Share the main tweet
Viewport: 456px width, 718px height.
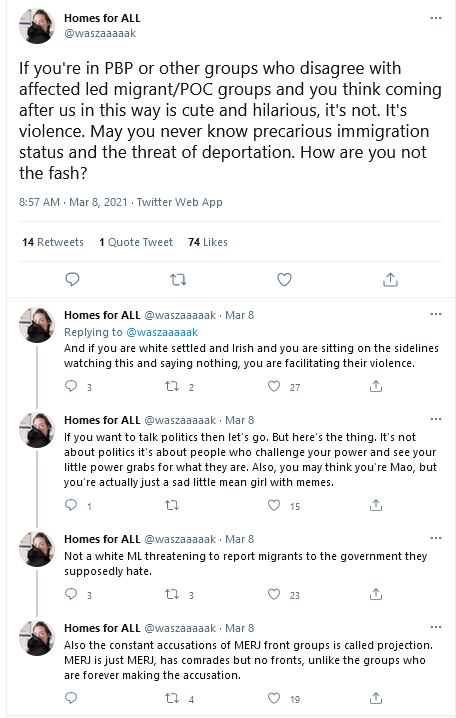coord(390,279)
